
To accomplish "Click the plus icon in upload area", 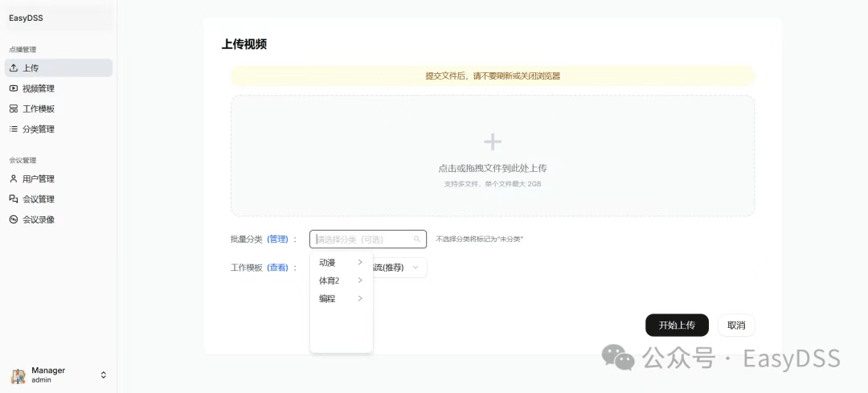I will coord(493,142).
